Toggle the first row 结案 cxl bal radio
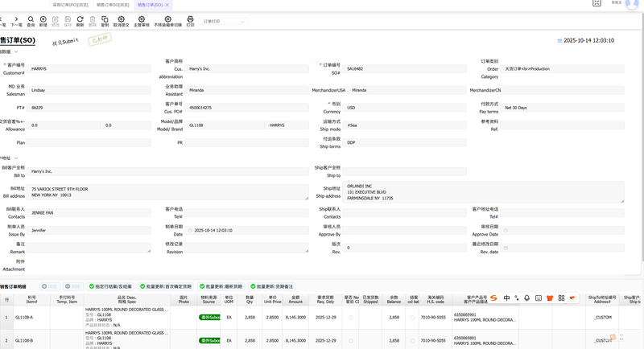 [x=412, y=318]
